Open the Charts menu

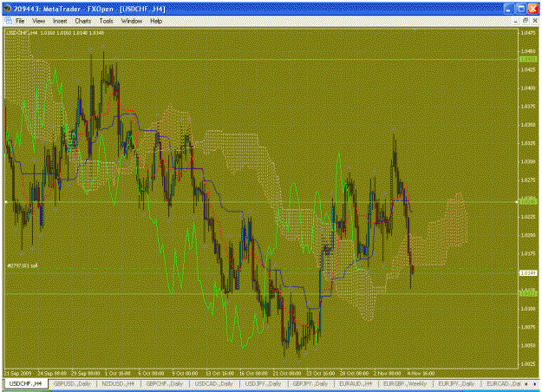(x=83, y=21)
